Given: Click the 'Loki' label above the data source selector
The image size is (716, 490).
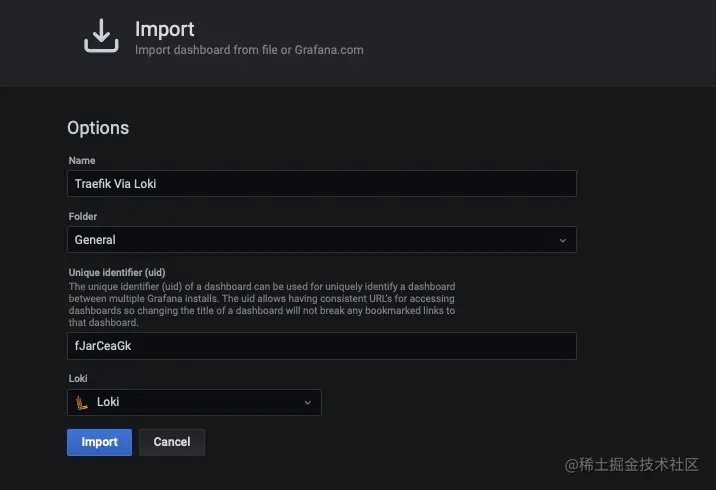Looking at the screenshot, I should point(79,379).
